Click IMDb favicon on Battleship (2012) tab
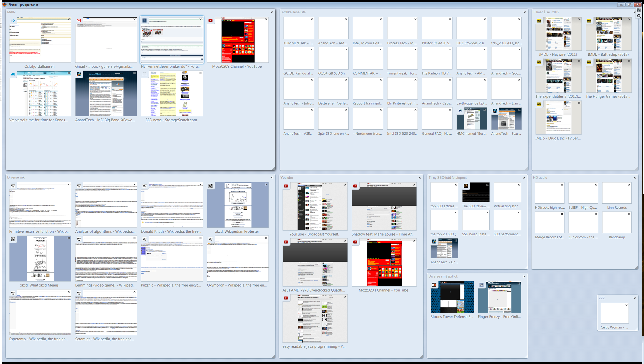The width and height of the screenshot is (644, 364). pos(589,20)
